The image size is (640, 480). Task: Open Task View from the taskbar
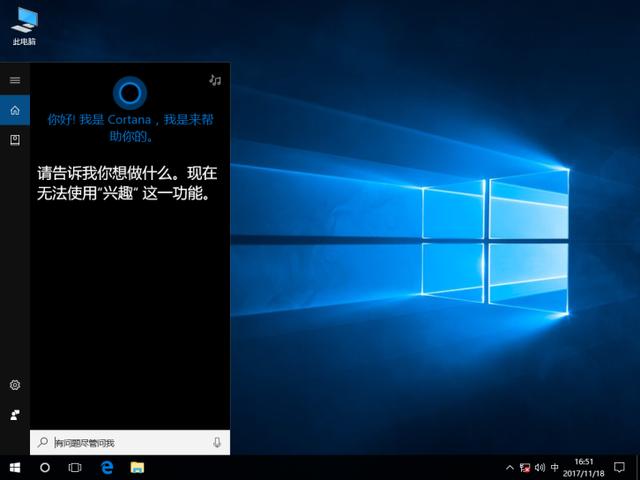(75, 467)
